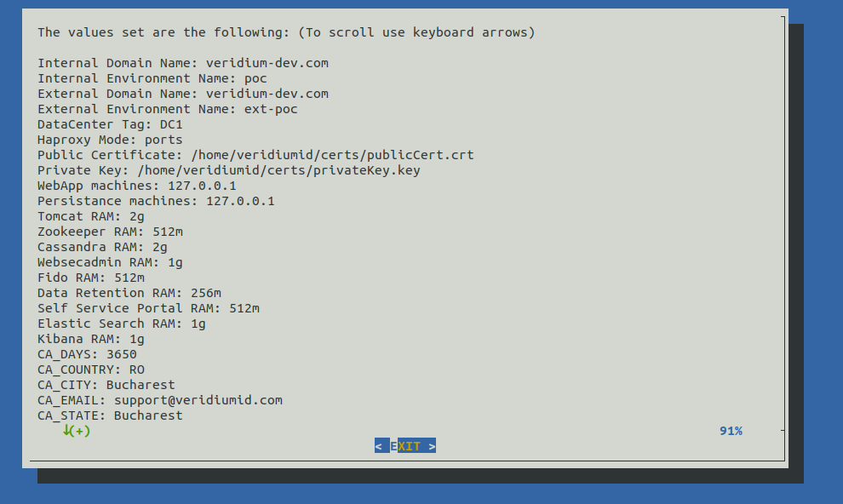Select the DataCenter Tag DC1 line
843x504 pixels.
[x=110, y=124]
